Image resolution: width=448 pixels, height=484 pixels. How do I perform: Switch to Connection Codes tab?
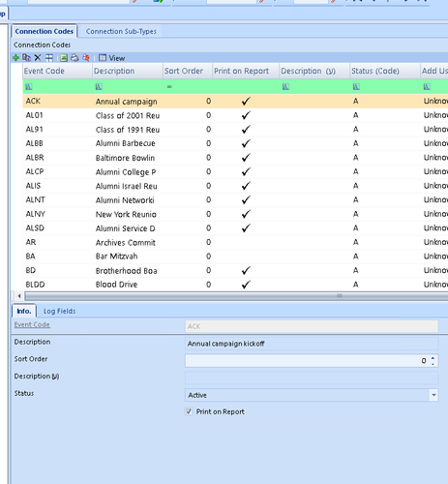point(45,31)
